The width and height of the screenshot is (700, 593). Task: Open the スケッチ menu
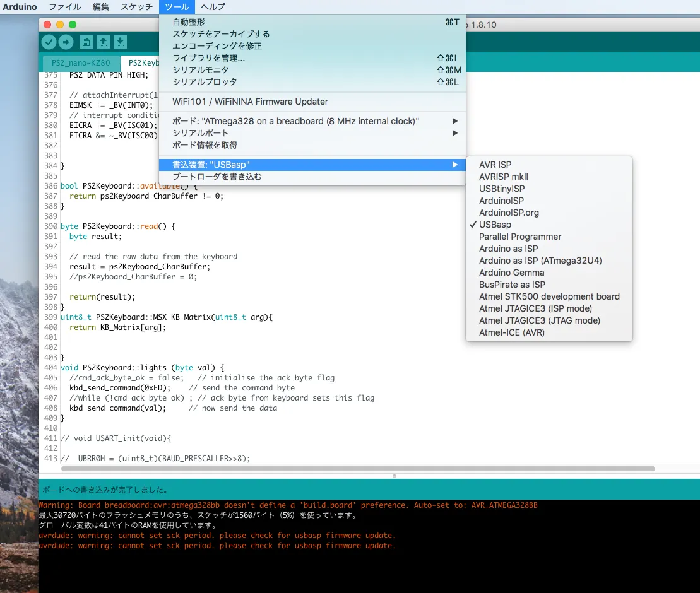[136, 7]
